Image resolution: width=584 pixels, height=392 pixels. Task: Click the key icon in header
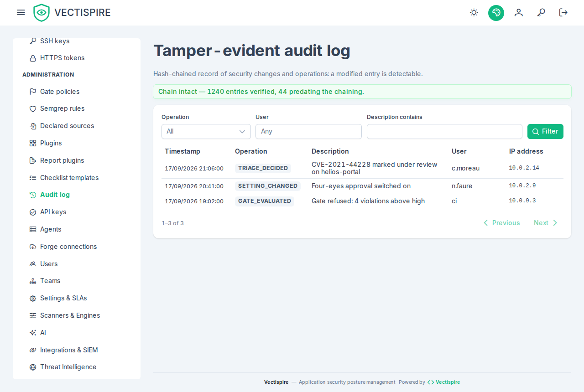coord(541,12)
